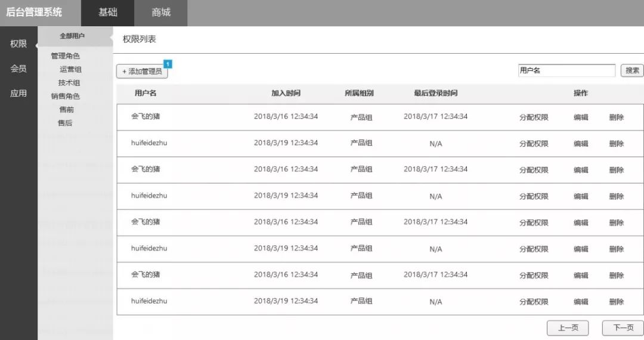This screenshot has height=340, width=644.
Task: Click 编辑 in the fifth table row
Action: coord(581,222)
